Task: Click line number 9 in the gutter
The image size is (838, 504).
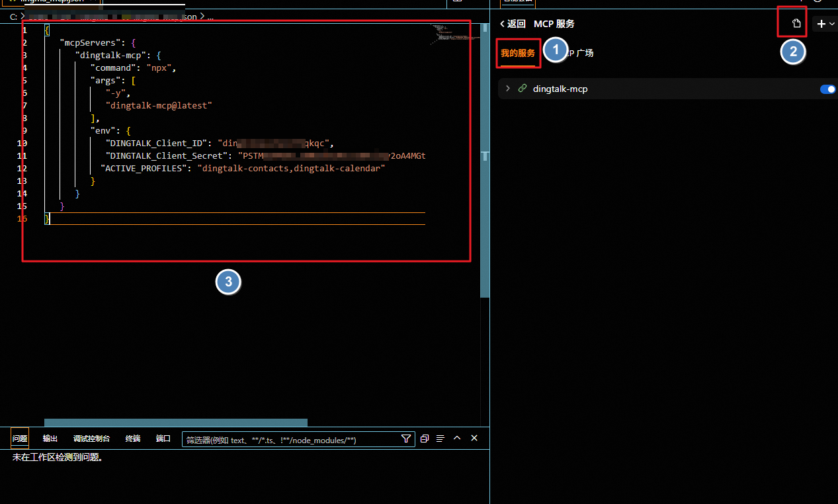Action: coord(24,131)
